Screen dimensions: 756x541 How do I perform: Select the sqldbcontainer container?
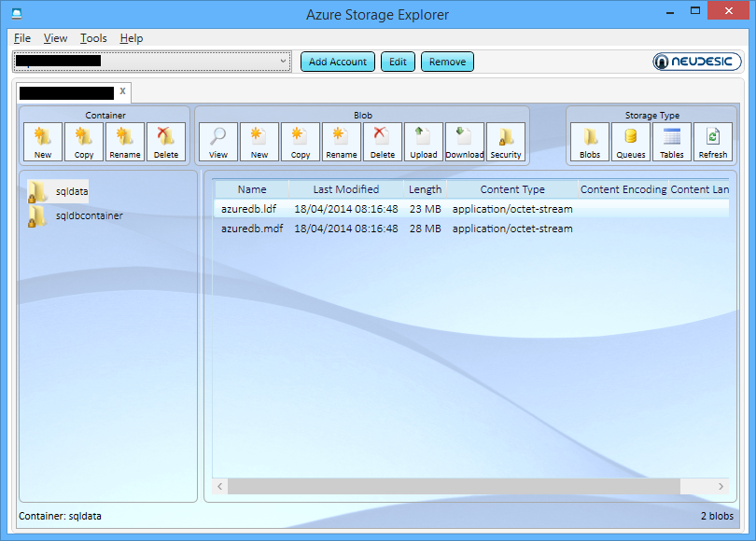click(x=76, y=215)
